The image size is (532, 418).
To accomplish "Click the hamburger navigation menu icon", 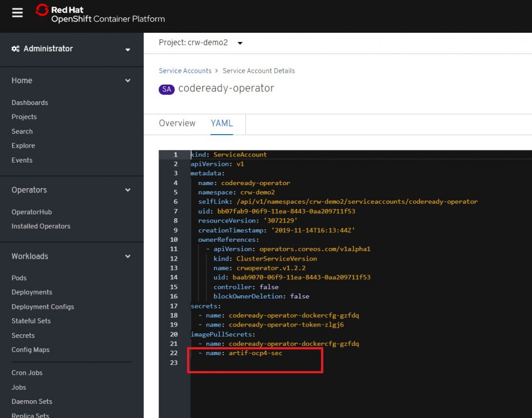I will [x=17, y=13].
